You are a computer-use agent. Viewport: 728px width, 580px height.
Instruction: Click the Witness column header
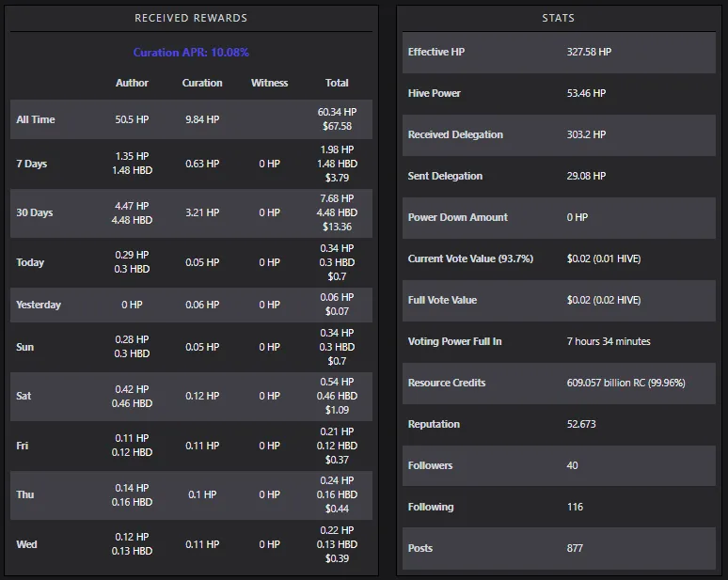click(x=269, y=83)
